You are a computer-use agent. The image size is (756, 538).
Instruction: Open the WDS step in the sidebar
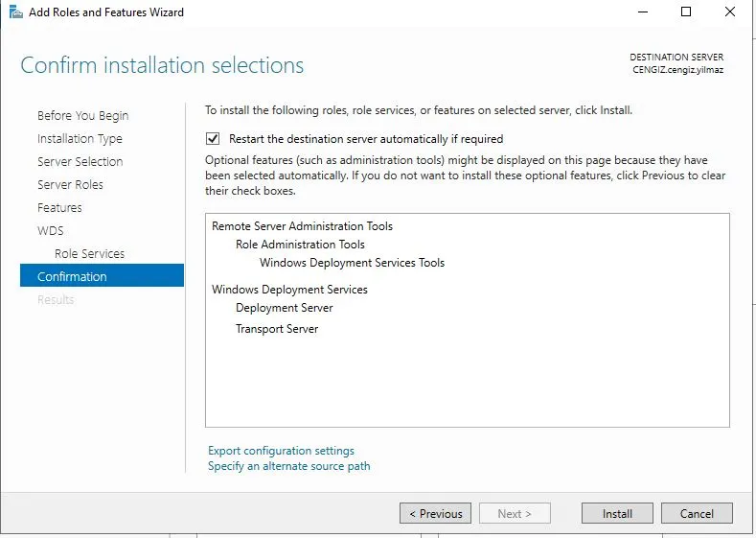click(50, 230)
